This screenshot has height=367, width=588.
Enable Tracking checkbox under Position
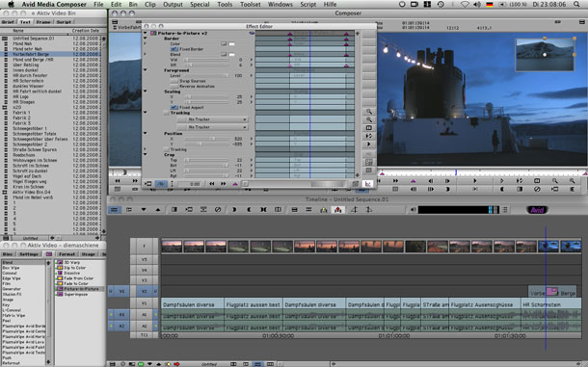tap(167, 149)
